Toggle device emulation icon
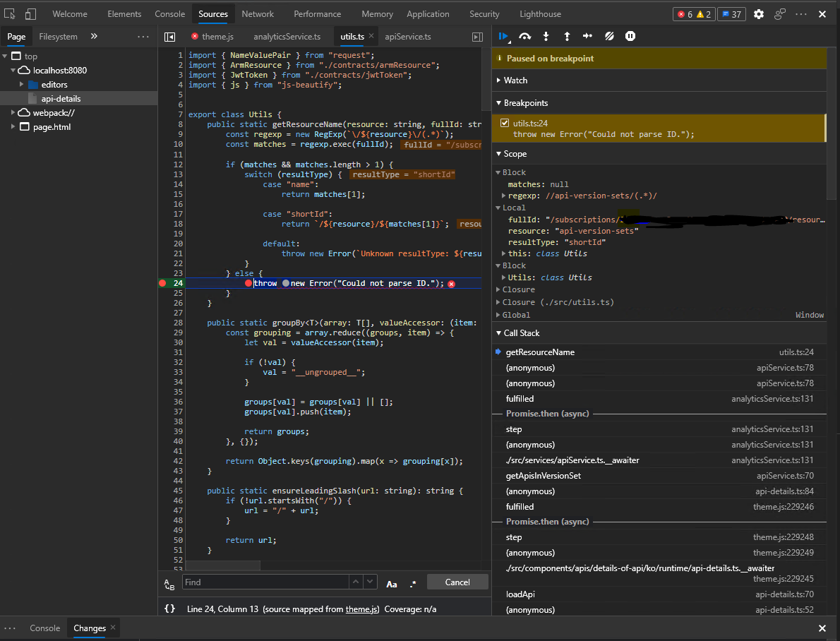This screenshot has height=641, width=840. (30, 14)
